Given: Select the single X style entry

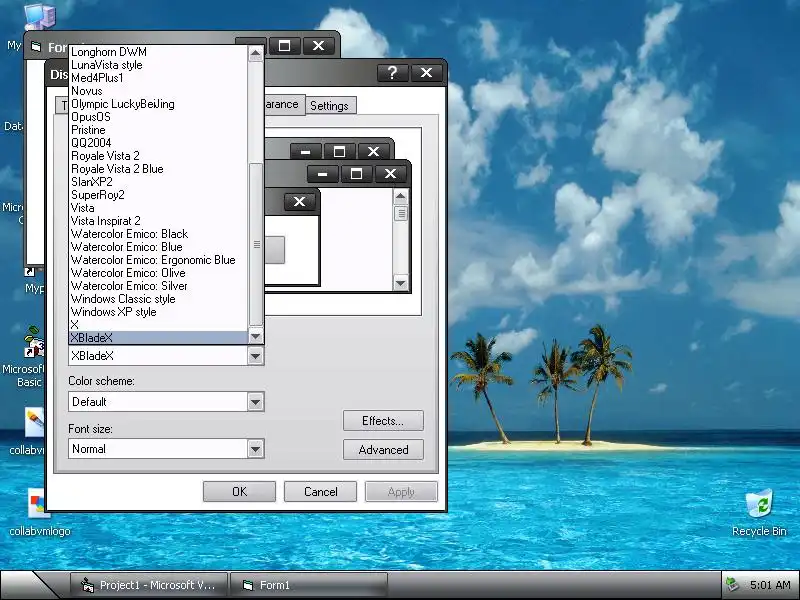Looking at the screenshot, I should [158, 325].
